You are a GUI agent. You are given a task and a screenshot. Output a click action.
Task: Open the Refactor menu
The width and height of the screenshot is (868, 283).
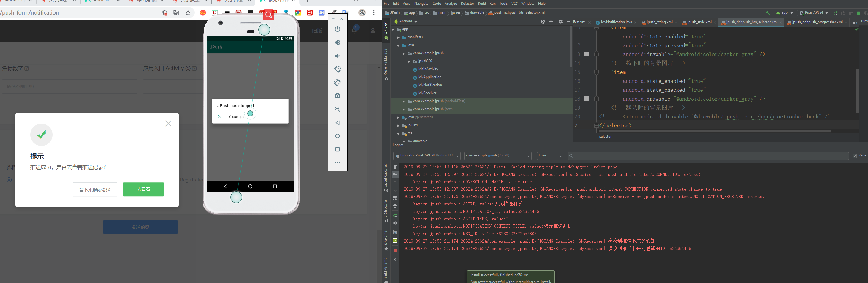pyautogui.click(x=467, y=4)
